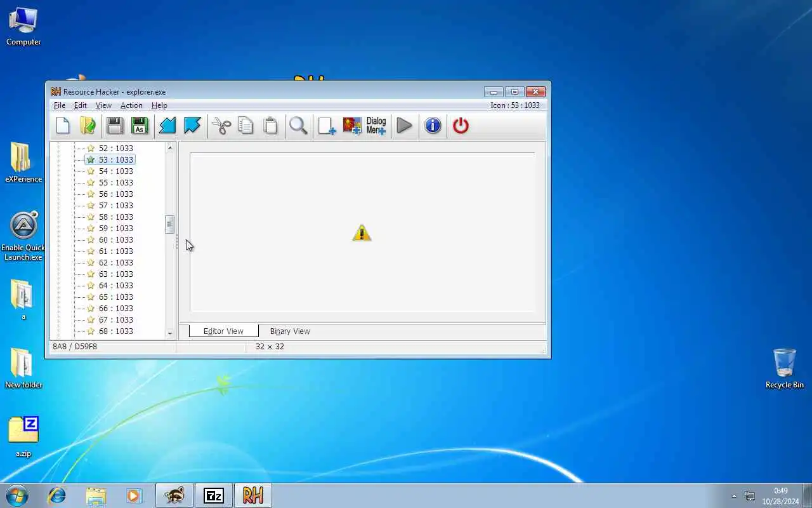Paste using the clipboard toolbar icon
The width and height of the screenshot is (812, 508).
[270, 126]
